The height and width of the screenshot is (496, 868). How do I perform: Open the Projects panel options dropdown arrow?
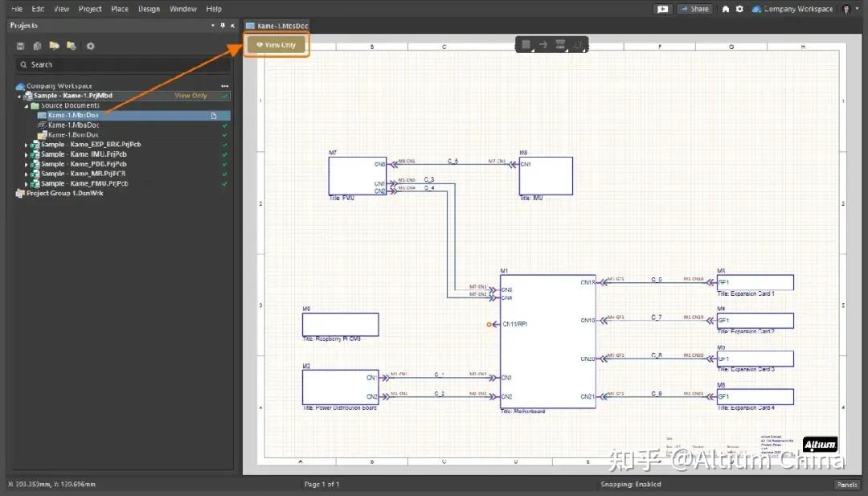pyautogui.click(x=212, y=26)
